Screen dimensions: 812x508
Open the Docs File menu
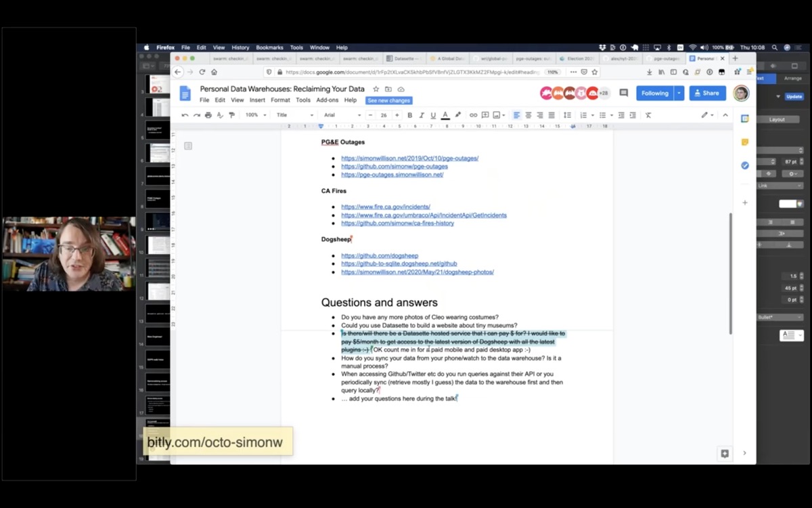click(x=204, y=100)
